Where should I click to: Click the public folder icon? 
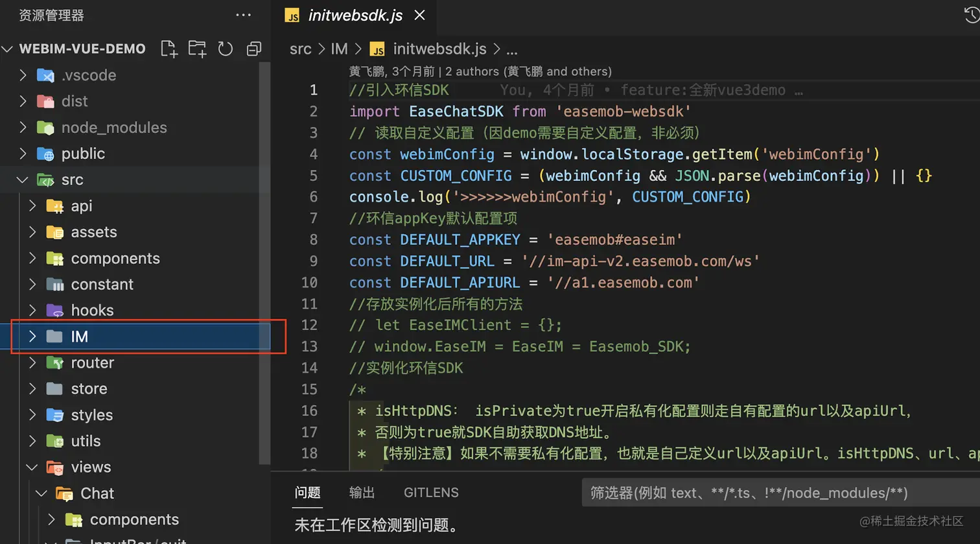tap(45, 154)
